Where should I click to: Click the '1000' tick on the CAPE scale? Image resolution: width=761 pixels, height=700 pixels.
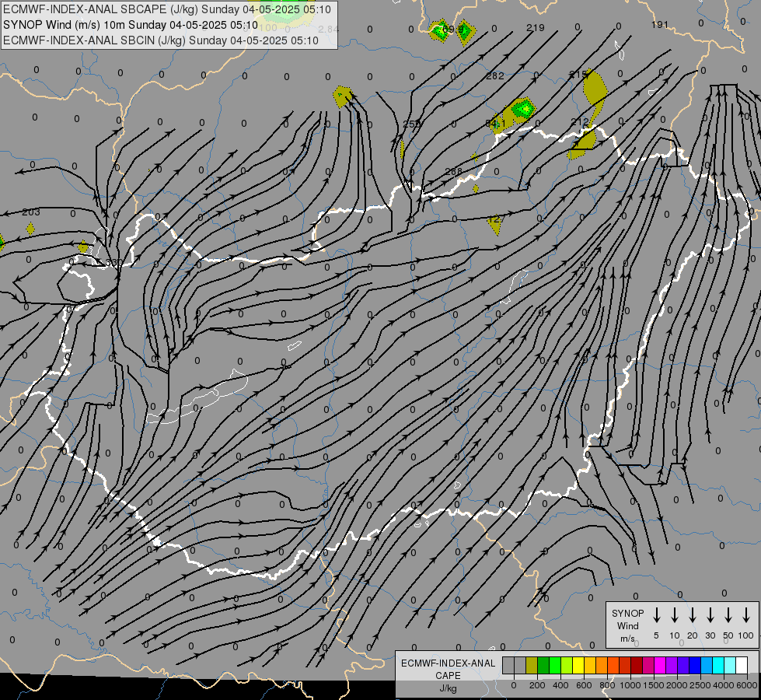[630, 685]
